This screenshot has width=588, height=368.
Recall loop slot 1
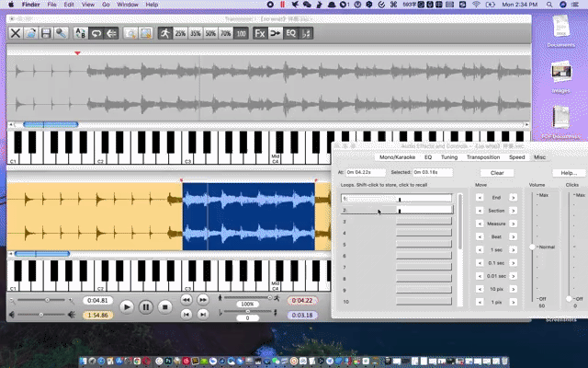pos(397,199)
